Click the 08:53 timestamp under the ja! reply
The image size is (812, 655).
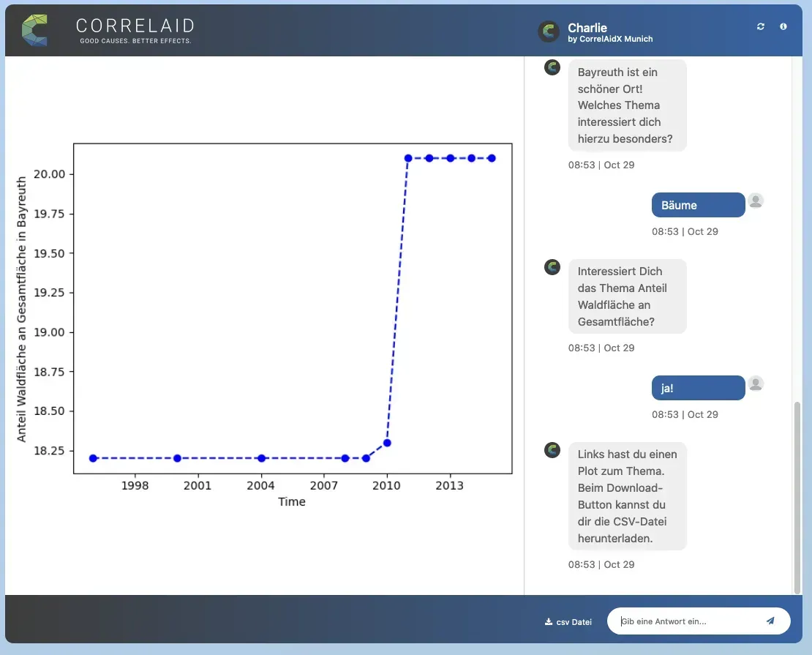(x=685, y=414)
